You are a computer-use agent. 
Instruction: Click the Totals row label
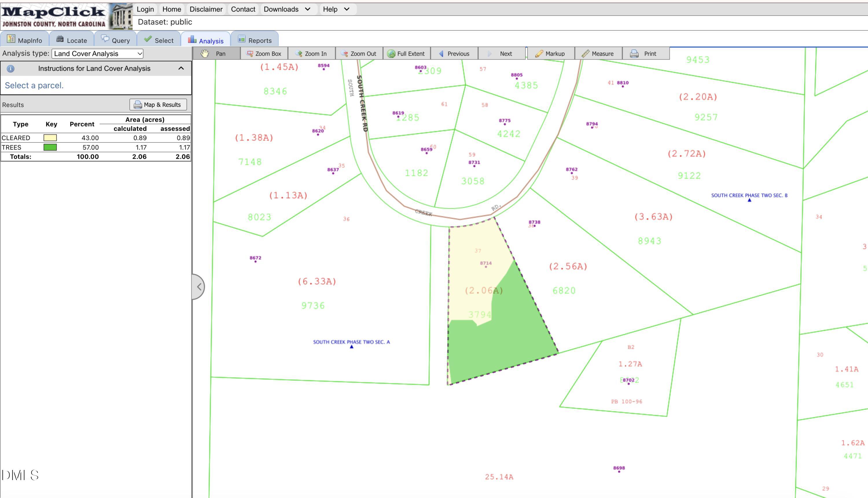pos(21,157)
